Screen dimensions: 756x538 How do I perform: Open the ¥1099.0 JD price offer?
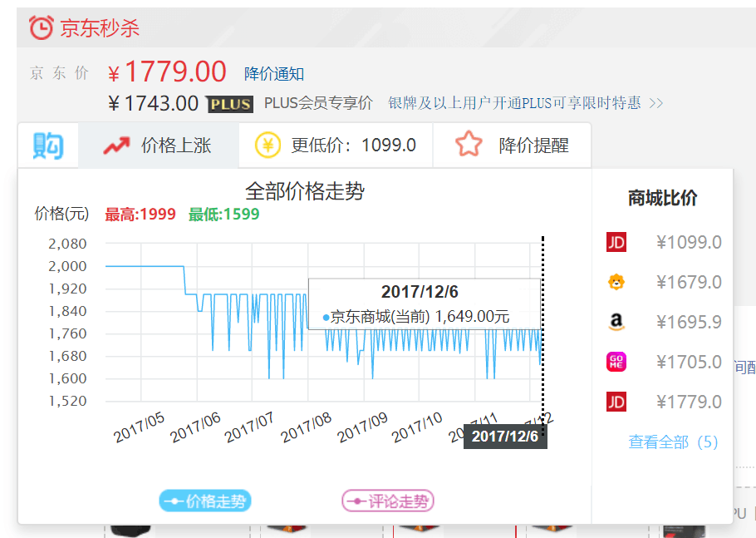689,242
